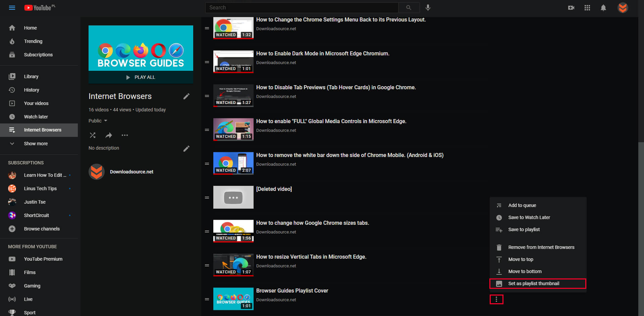Click the search magnifier button

point(409,8)
